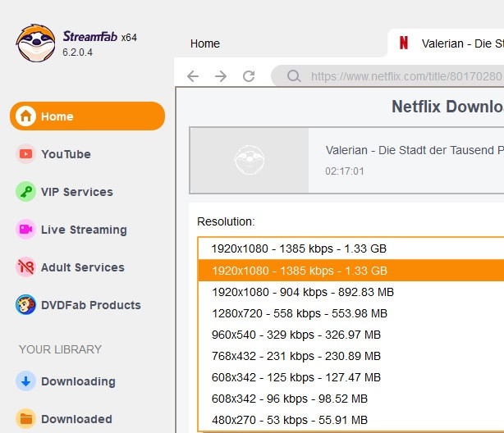This screenshot has width=504, height=433.
Task: Select Live Streaming camera icon
Action: tap(26, 230)
